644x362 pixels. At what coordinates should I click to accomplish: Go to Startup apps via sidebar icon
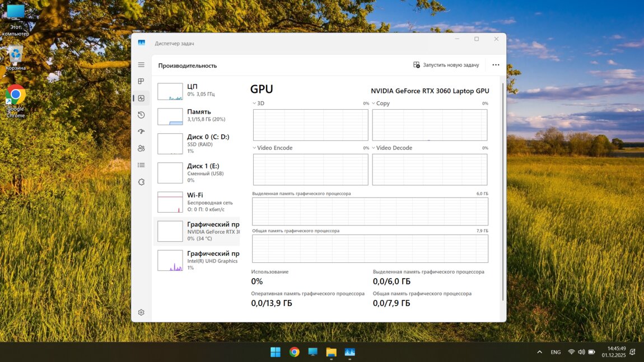click(141, 131)
